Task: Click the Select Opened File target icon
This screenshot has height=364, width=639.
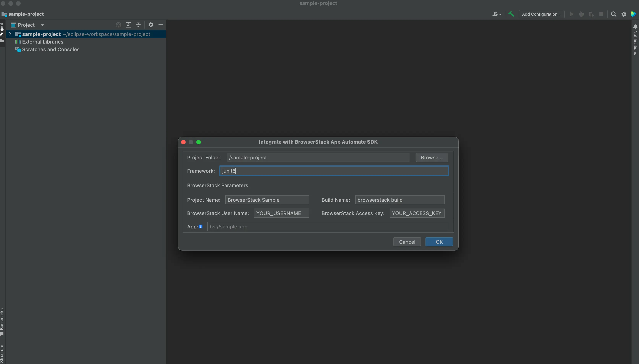Action: point(118,25)
